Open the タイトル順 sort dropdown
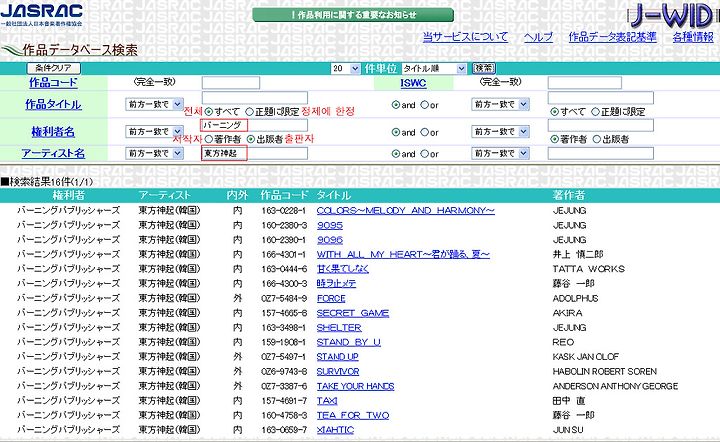The image size is (720, 442). pyautogui.click(x=434, y=68)
